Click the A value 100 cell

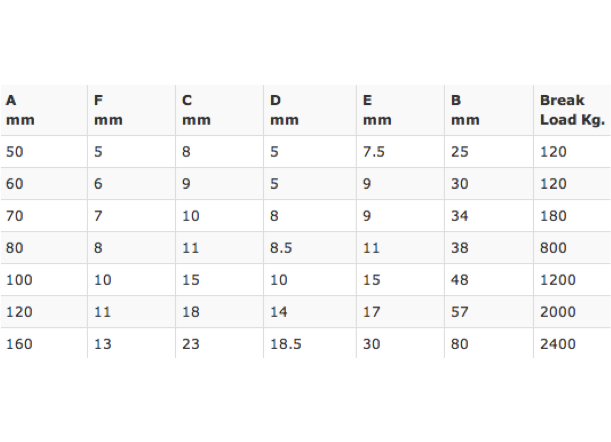[44, 279]
